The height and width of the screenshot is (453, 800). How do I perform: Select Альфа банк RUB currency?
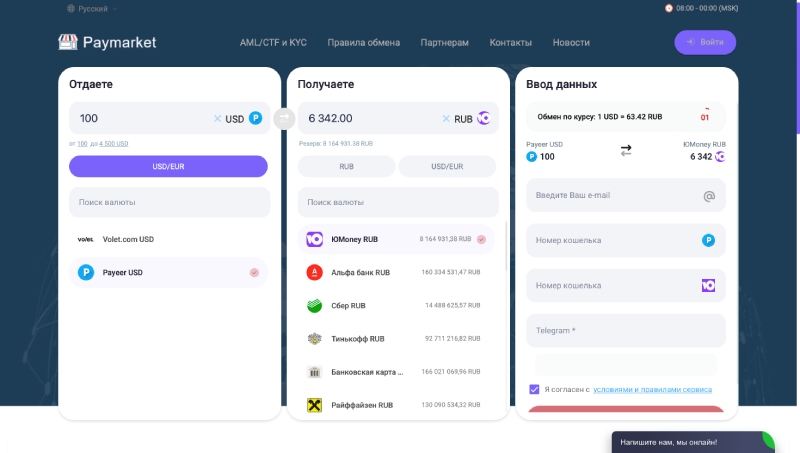396,272
